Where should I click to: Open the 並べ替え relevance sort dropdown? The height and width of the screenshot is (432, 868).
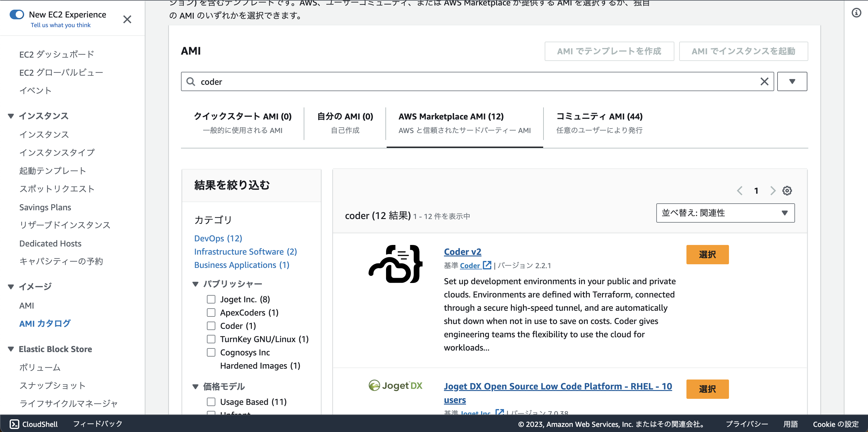(725, 213)
